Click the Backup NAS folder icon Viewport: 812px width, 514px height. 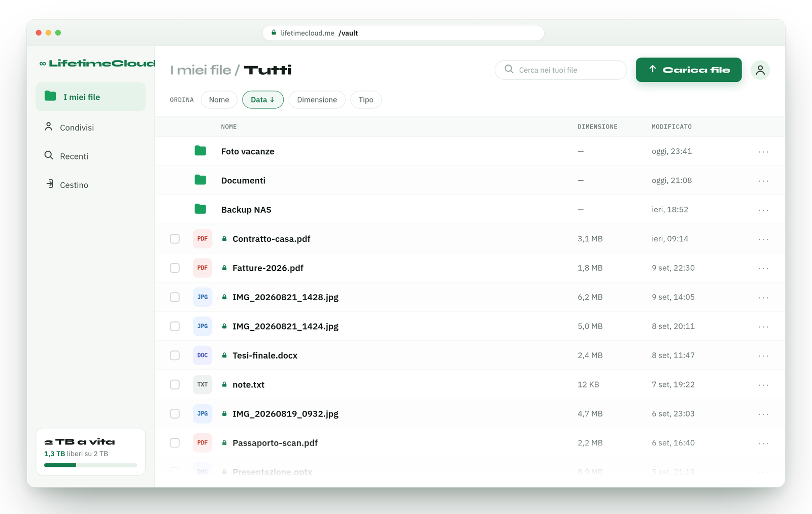click(x=200, y=209)
